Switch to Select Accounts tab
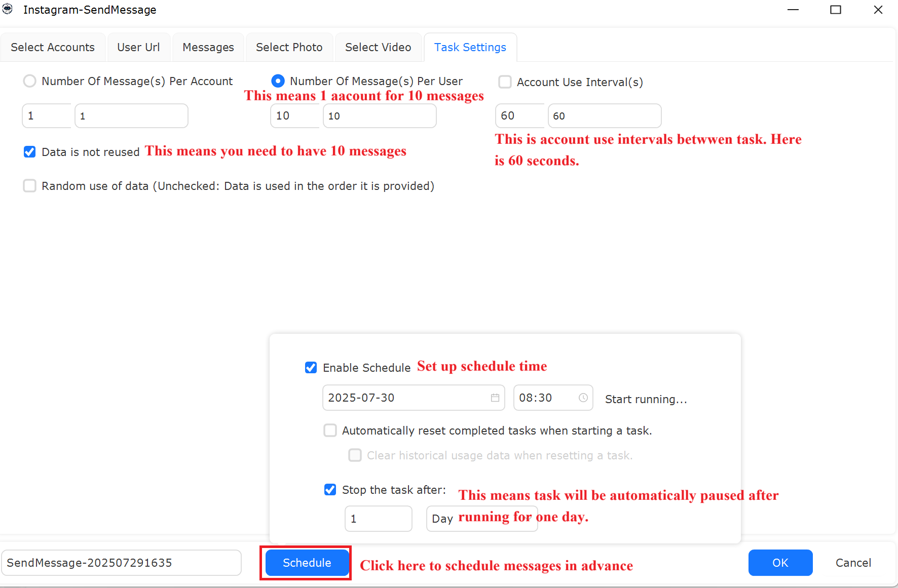Viewport: 898px width, 588px height. [x=53, y=47]
